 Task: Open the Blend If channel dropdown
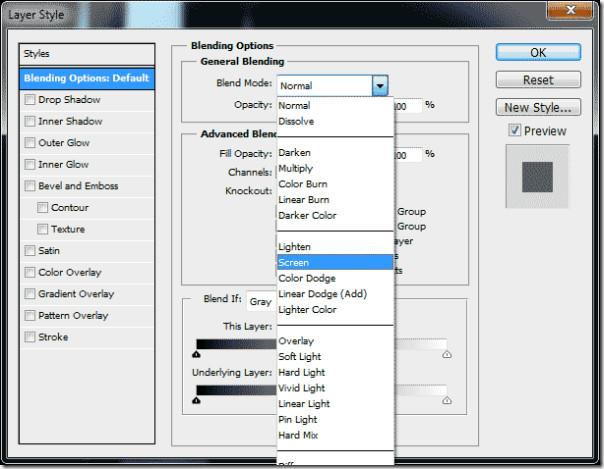click(262, 301)
